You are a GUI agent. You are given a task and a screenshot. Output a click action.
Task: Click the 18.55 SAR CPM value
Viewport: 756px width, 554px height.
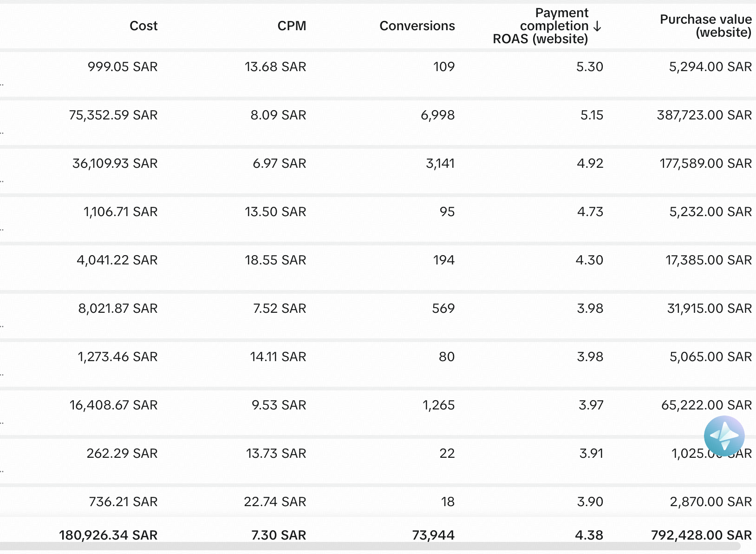(x=275, y=260)
